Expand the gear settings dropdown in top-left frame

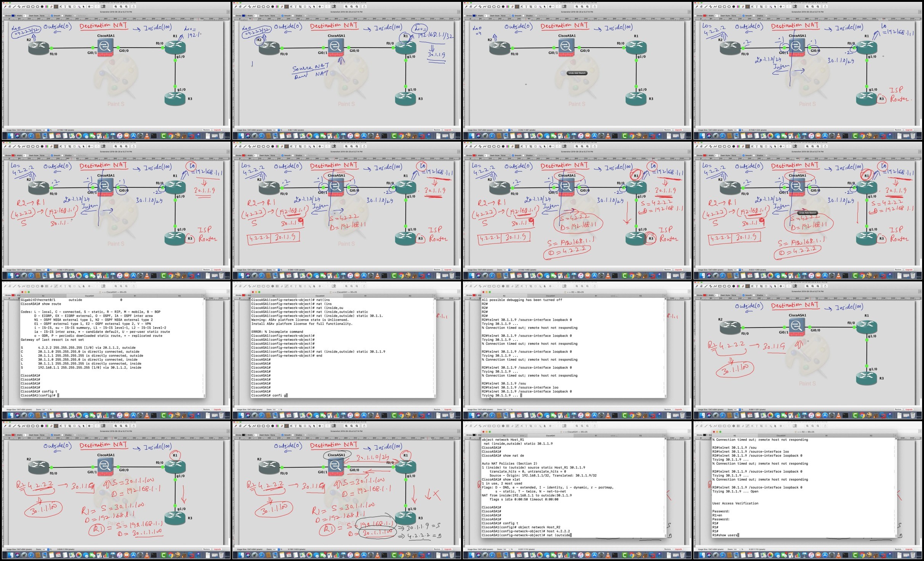point(90,6)
